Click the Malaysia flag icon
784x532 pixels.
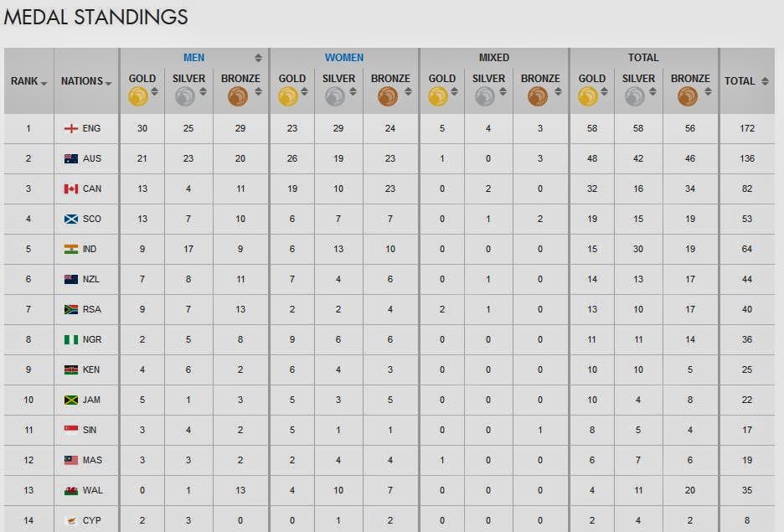pos(71,460)
